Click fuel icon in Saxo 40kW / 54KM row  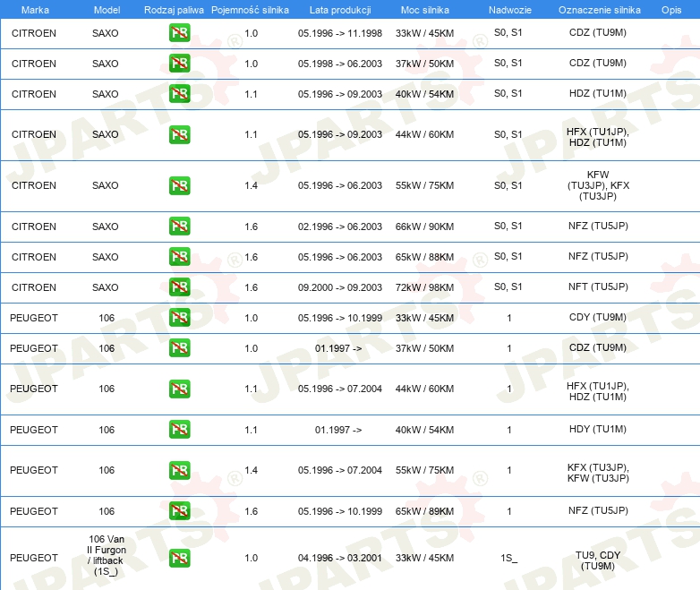tap(179, 94)
